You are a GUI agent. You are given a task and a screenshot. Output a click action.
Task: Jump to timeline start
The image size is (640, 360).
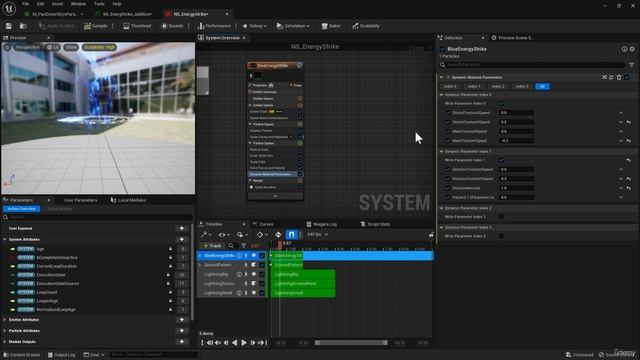(210, 343)
